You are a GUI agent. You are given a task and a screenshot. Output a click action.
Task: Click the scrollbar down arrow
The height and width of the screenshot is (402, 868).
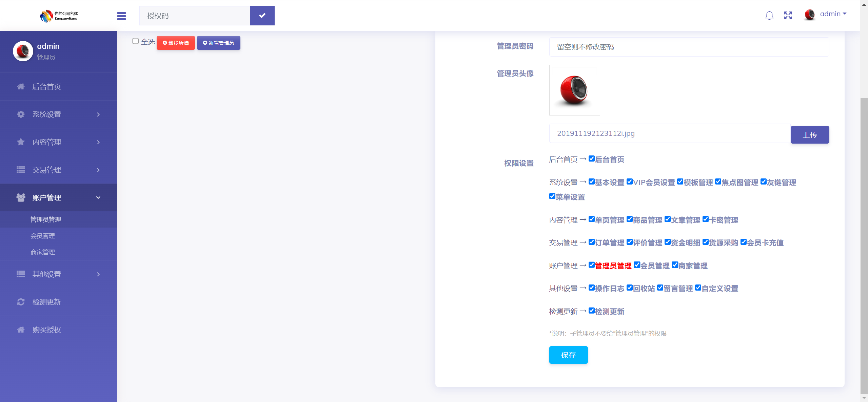864,398
